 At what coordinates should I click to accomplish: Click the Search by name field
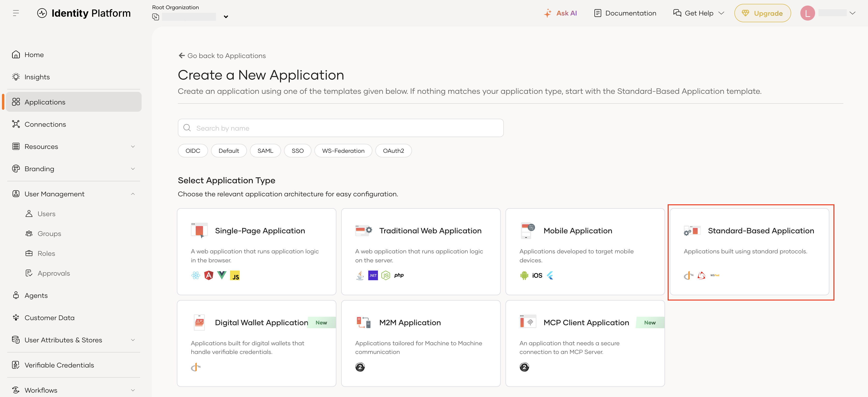tap(341, 128)
